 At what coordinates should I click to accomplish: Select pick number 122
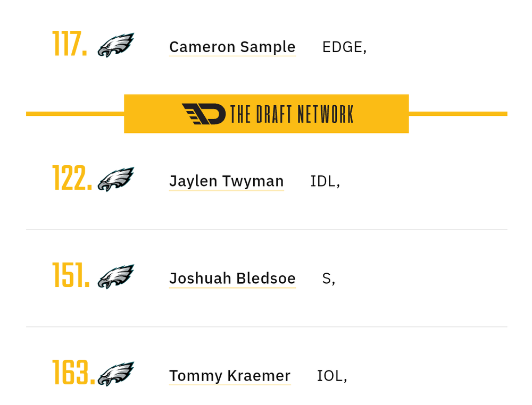tap(72, 179)
